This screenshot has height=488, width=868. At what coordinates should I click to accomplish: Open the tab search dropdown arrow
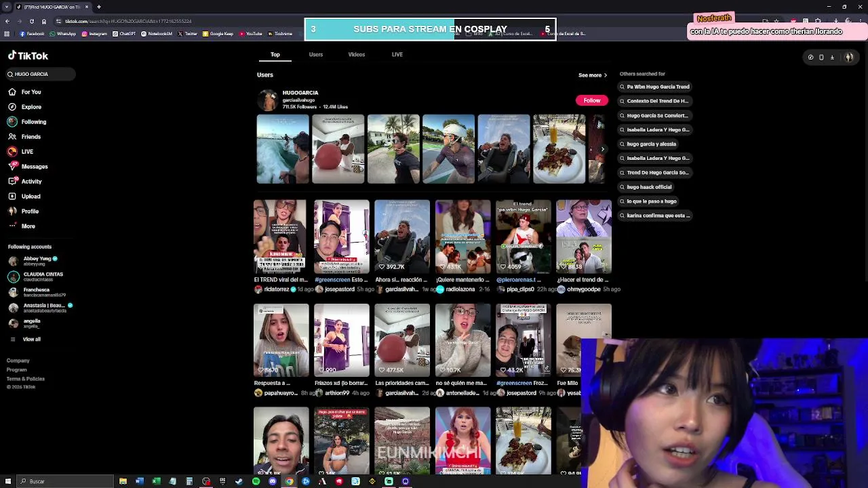6,7
